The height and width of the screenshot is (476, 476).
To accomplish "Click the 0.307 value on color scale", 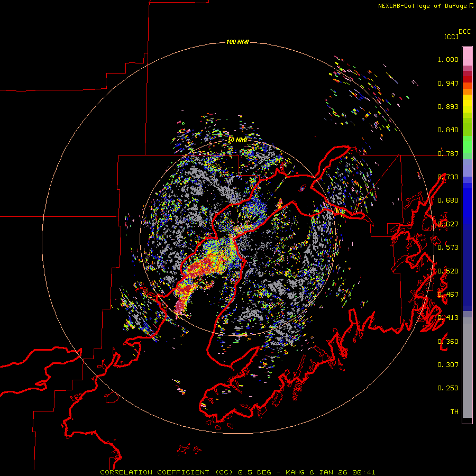I will [x=448, y=365].
